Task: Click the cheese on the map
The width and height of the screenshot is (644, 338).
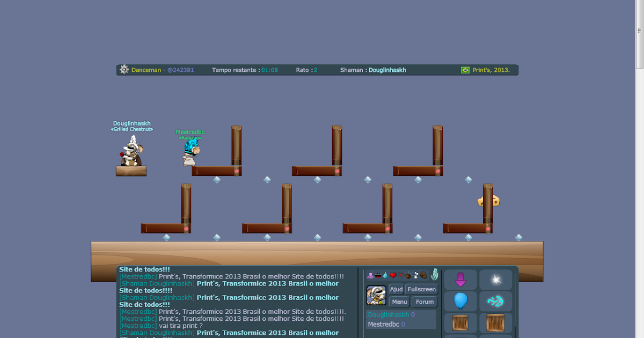Action: click(488, 201)
